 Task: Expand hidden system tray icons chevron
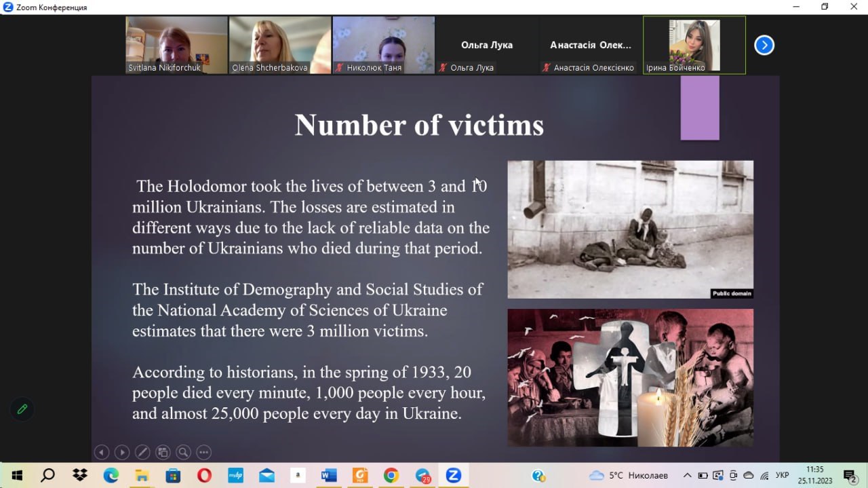tap(687, 476)
